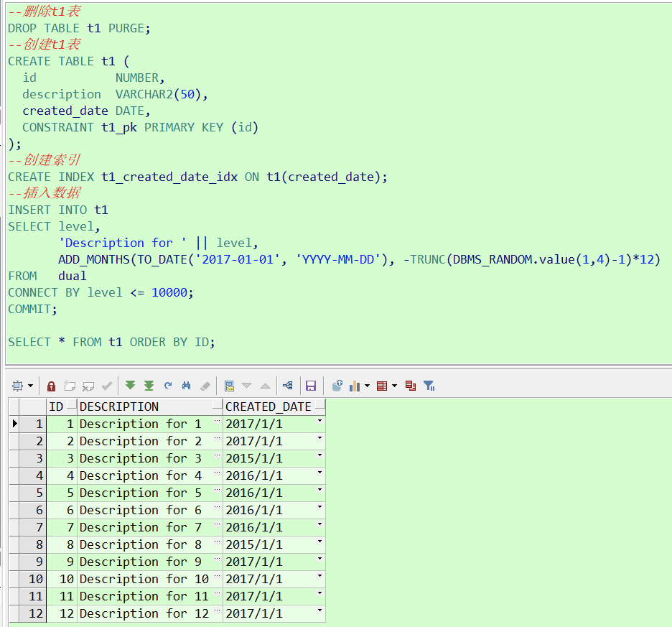The width and height of the screenshot is (672, 627).
Task: Open date dropdown in row 3
Action: 319,455
